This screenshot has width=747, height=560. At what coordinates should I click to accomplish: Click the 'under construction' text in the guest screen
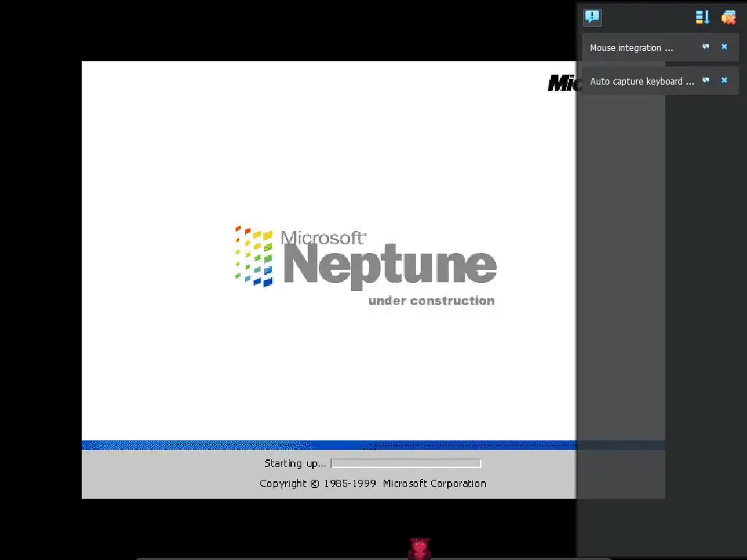[x=432, y=301]
